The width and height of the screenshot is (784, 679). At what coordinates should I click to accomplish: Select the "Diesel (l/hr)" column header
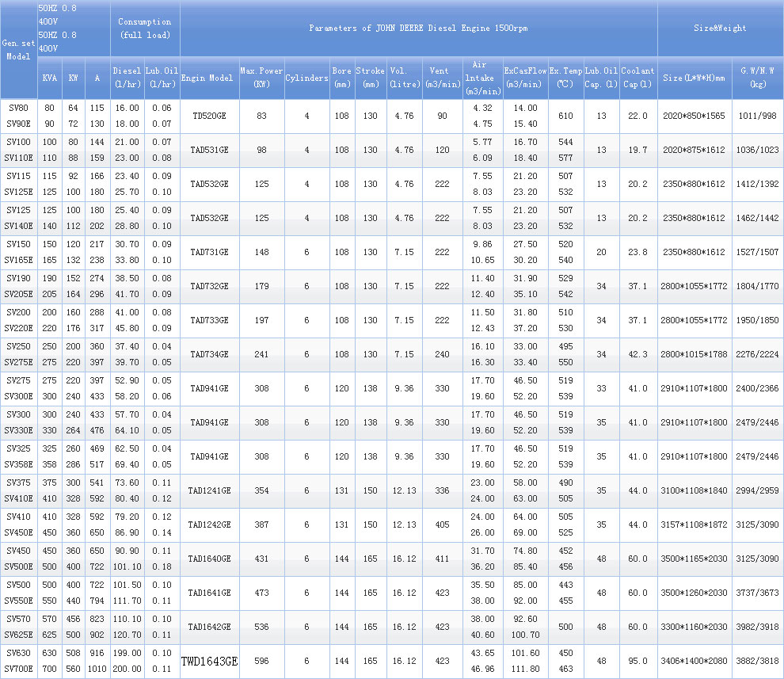click(x=127, y=78)
